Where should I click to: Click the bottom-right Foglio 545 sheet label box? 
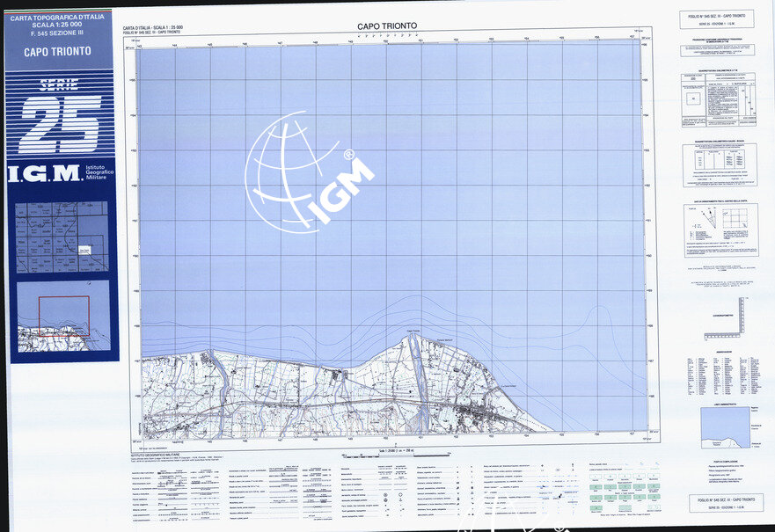(x=726, y=503)
